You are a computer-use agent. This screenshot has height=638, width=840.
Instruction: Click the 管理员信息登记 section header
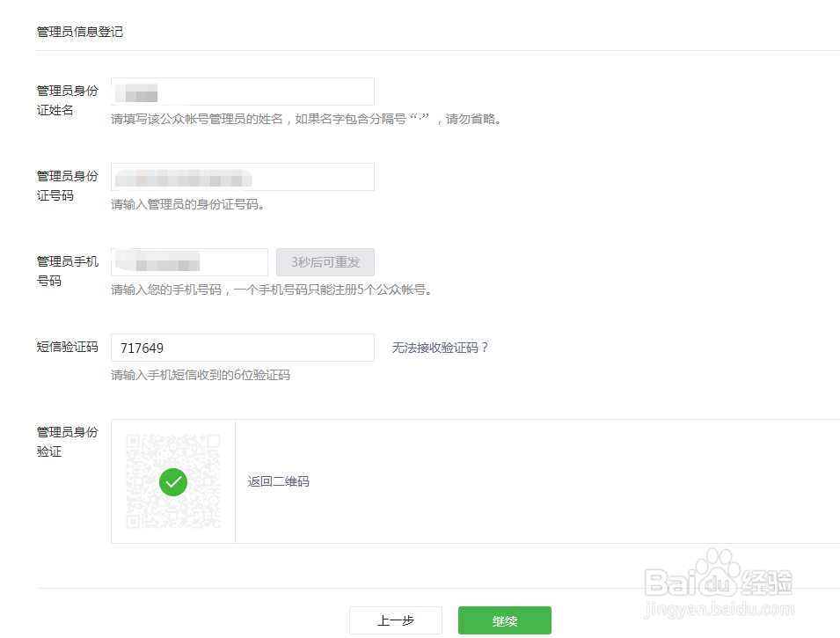80,32
